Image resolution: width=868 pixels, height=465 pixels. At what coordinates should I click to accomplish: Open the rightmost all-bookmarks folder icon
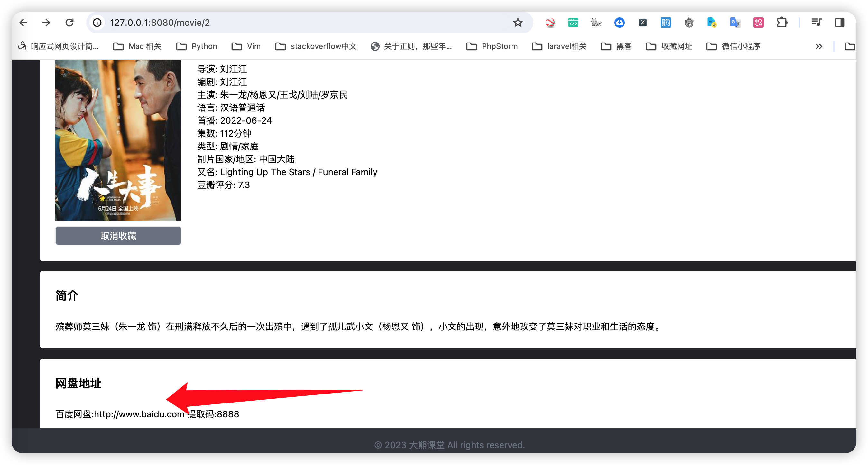click(850, 46)
